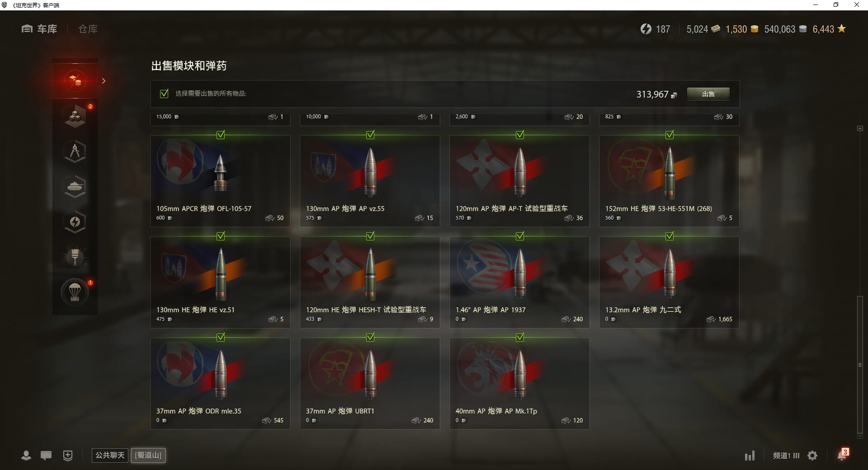868x470 pixels.
Task: Open the parachute supply drop sidebar icon
Action: (x=75, y=292)
